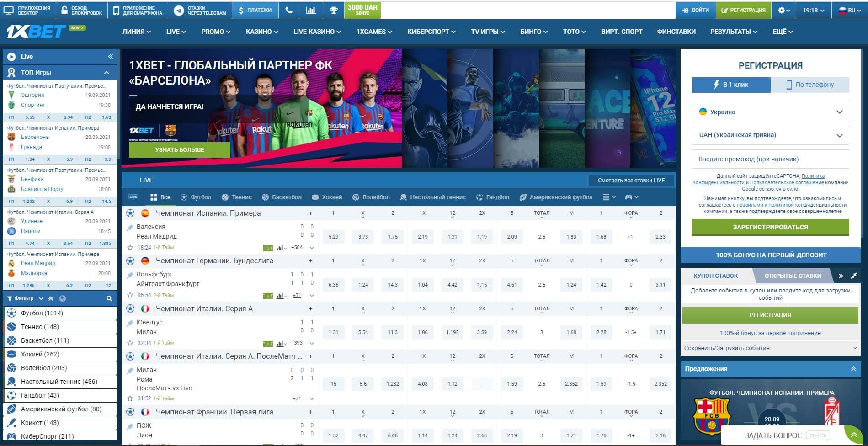868x446 pixels.
Task: Select Футбол (1014) in sports list
Action: pos(60,313)
